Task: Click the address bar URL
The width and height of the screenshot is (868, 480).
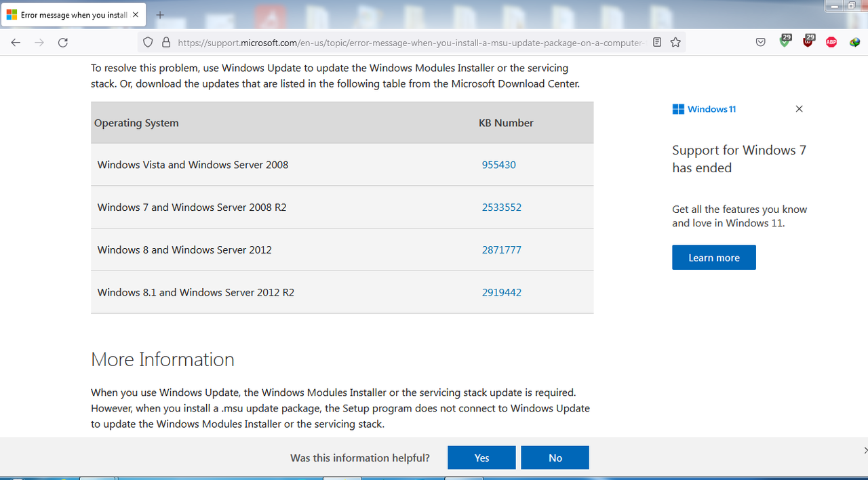Action: point(410,42)
